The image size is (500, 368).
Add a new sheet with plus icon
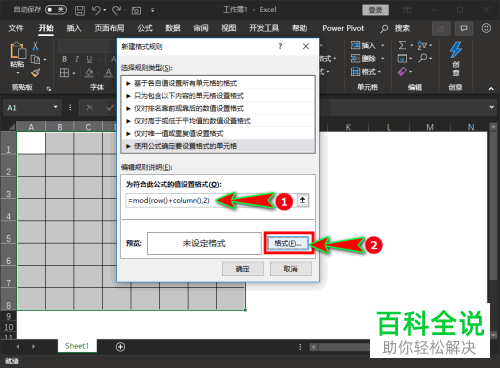click(120, 347)
